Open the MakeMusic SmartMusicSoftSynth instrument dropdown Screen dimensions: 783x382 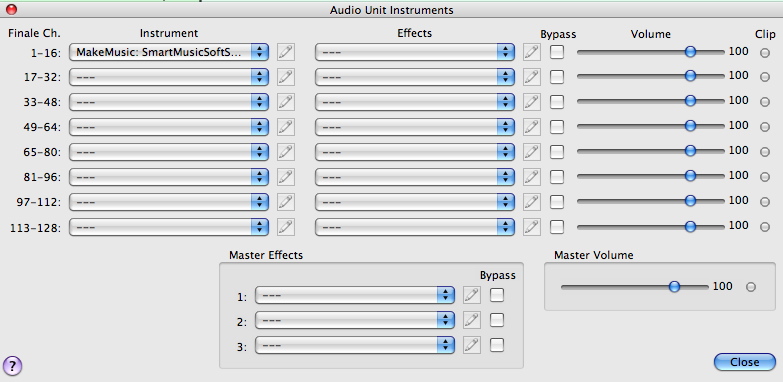[169, 52]
